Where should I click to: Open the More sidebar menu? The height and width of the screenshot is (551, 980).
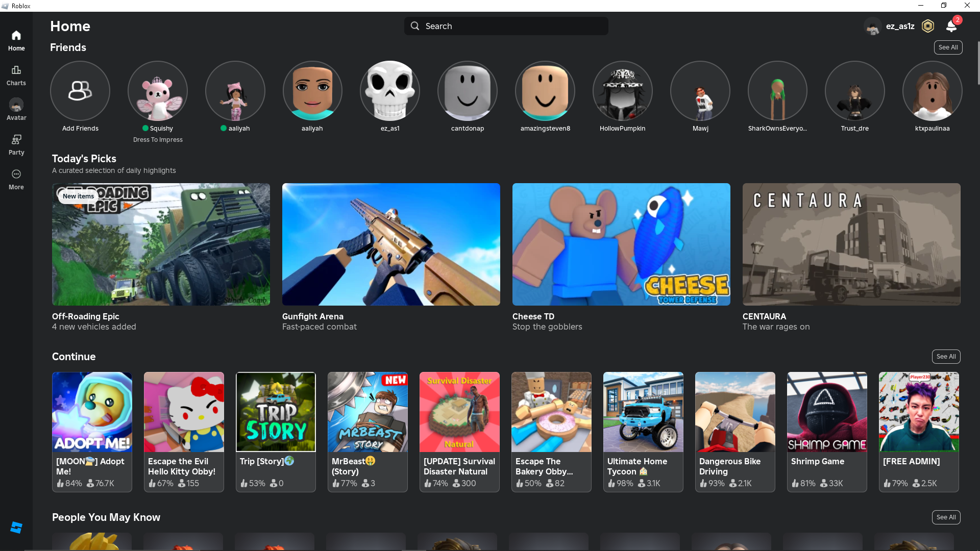coord(16,180)
